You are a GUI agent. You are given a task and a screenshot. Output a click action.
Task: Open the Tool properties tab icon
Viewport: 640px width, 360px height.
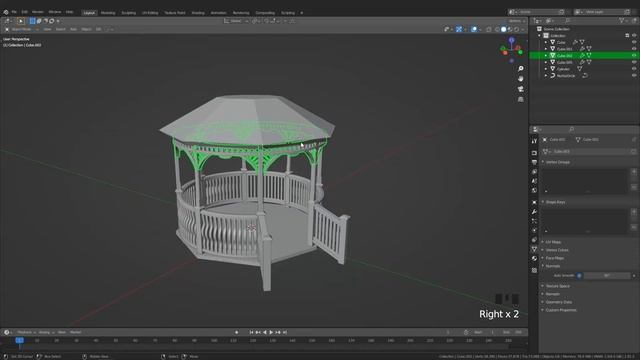tap(534, 141)
